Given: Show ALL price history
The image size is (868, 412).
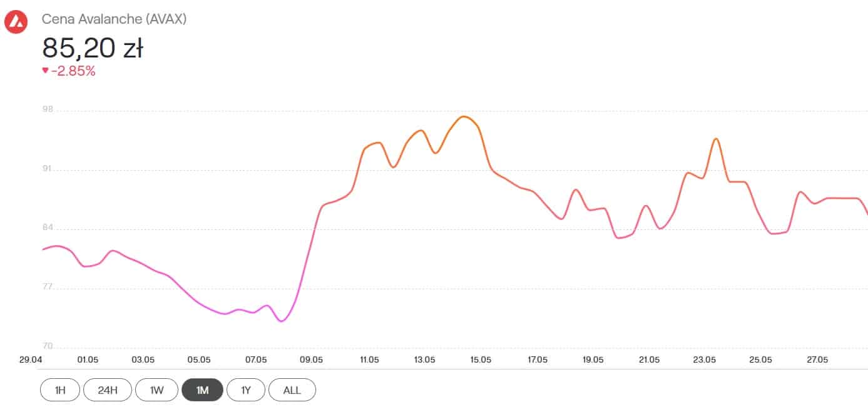Looking at the screenshot, I should pyautogui.click(x=292, y=390).
